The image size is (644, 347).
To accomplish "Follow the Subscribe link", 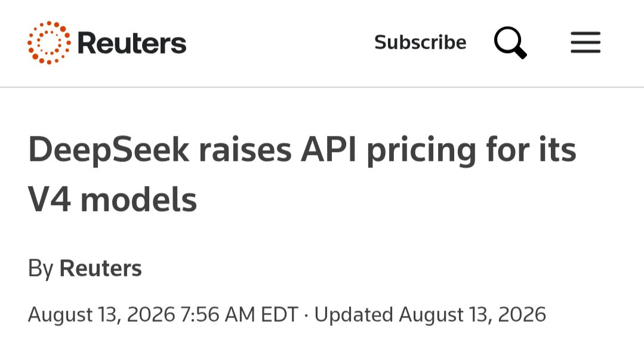I will point(420,42).
